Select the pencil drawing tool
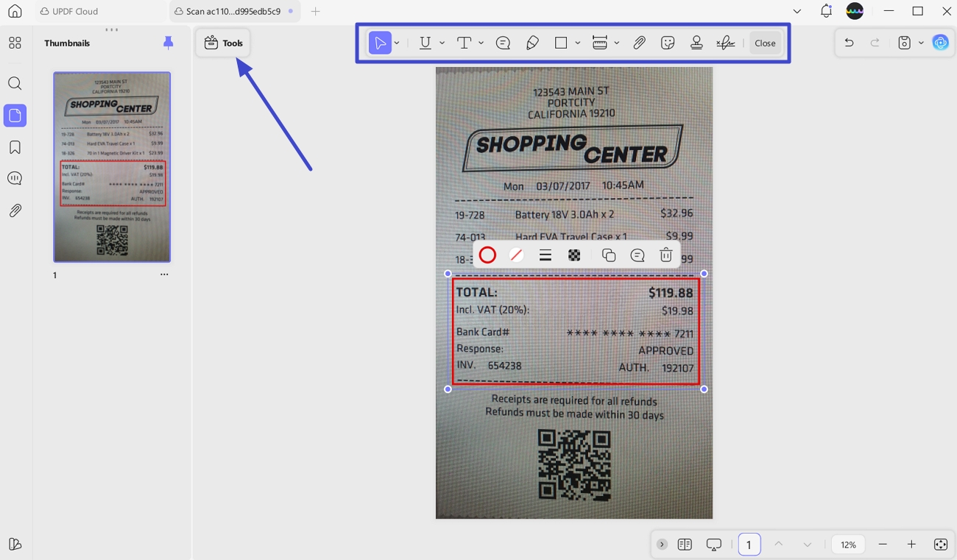This screenshot has width=957, height=560. pyautogui.click(x=532, y=43)
